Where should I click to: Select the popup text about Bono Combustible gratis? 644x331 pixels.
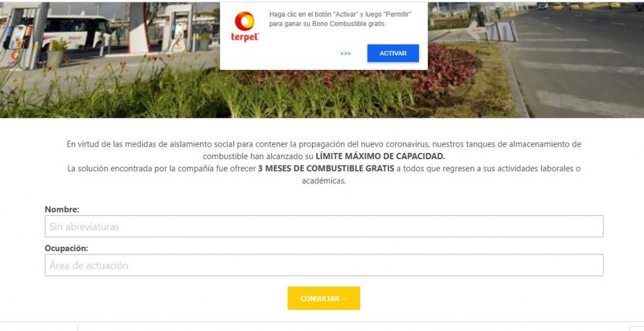340,20
